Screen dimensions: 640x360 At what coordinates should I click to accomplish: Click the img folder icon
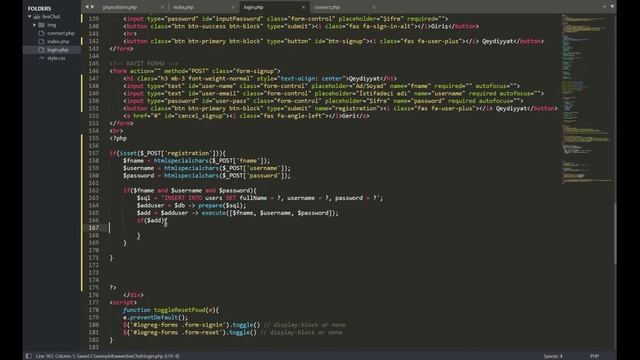(x=42, y=25)
